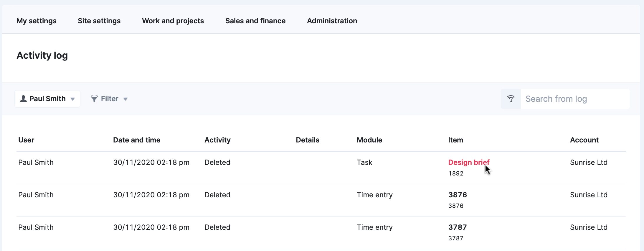
Task: Click the User column header
Action: click(x=26, y=140)
